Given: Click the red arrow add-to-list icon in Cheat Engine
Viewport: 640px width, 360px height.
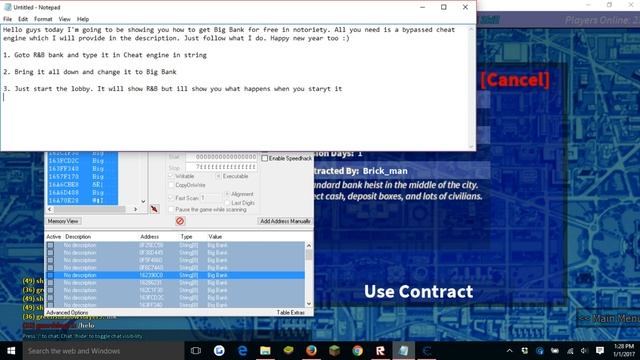Looking at the screenshot, I should [154, 209].
